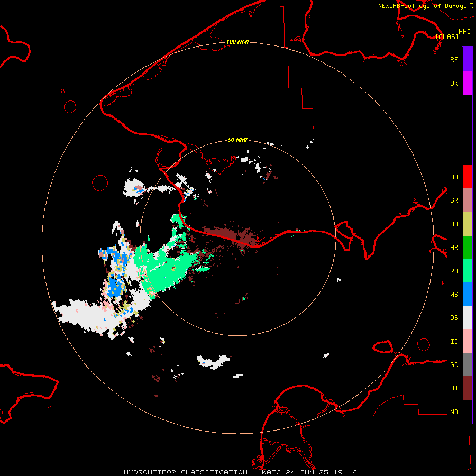Click the IC legend label

454,342
